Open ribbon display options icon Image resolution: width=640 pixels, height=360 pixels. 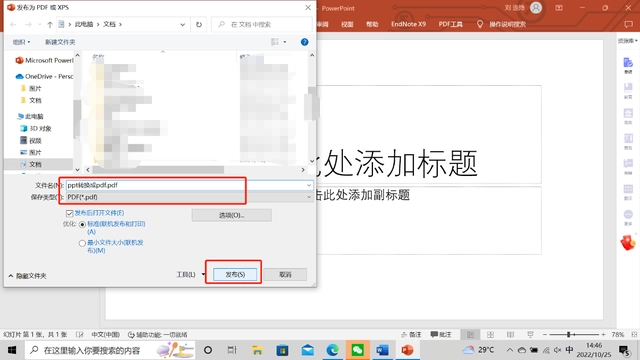(559, 8)
